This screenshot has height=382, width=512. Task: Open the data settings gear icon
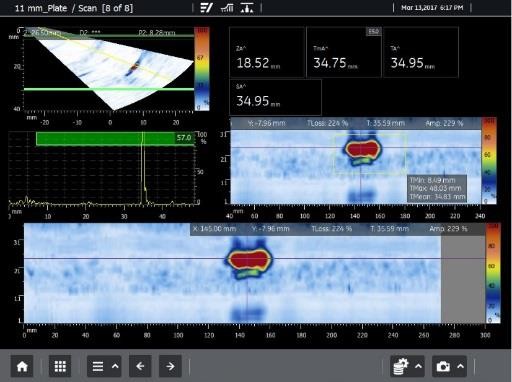(x=401, y=366)
